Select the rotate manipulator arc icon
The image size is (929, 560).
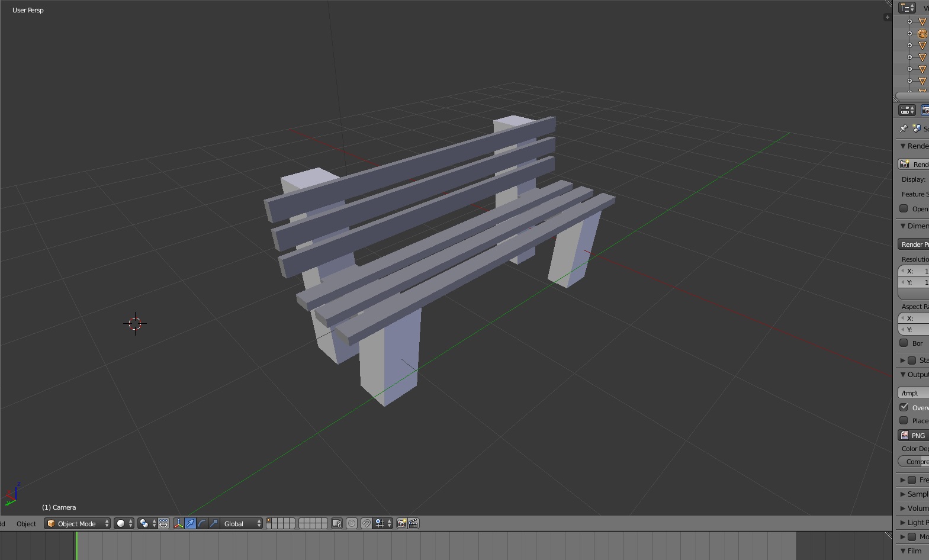point(202,523)
